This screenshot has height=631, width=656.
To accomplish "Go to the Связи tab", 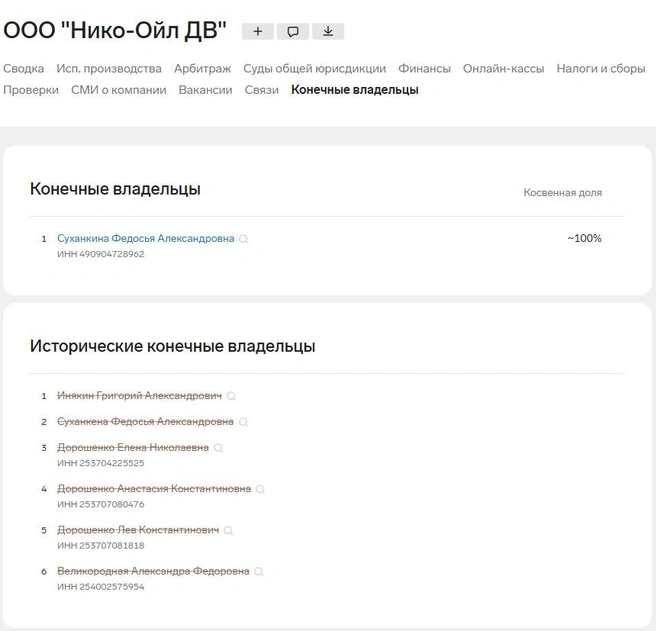I will pyautogui.click(x=261, y=90).
